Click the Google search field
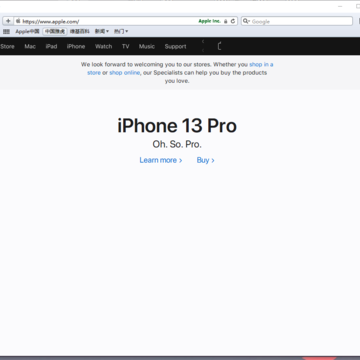Screen dimensions: 360x360 pyautogui.click(x=297, y=21)
